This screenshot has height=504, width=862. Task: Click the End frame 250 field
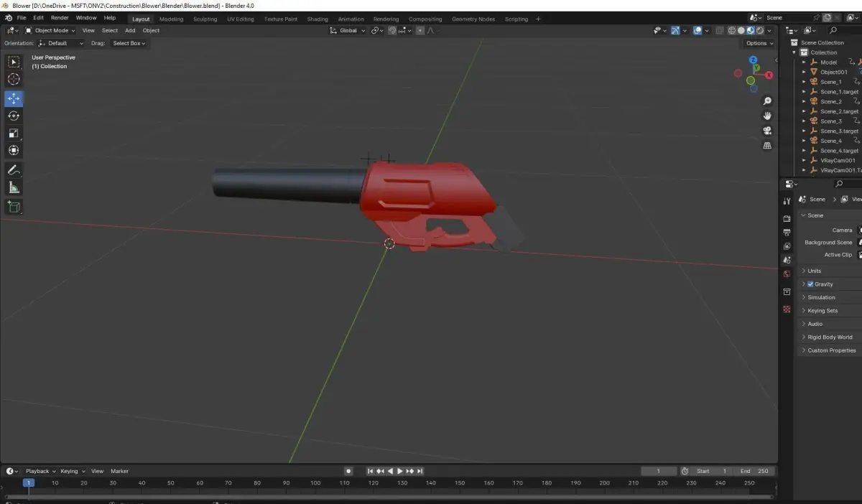point(754,471)
